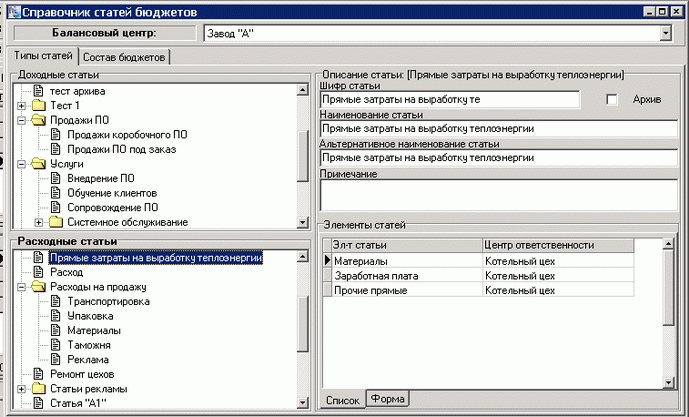The height and width of the screenshot is (417, 689).
Task: Click the document icon beside 'тест архива'
Action: coord(39,91)
